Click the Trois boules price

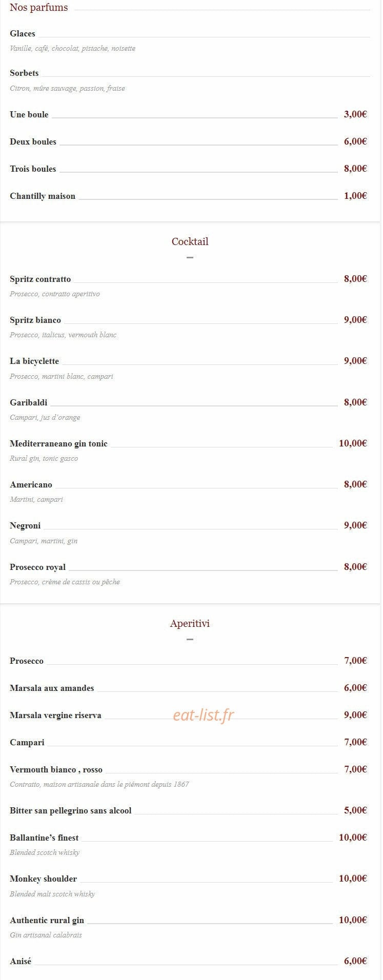pos(355,169)
